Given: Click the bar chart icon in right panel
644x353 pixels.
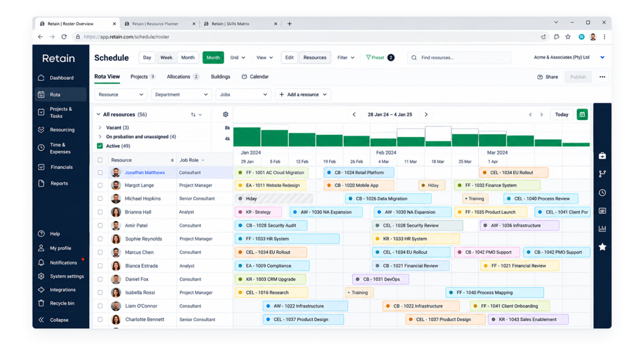Looking at the screenshot, I should 602,229.
